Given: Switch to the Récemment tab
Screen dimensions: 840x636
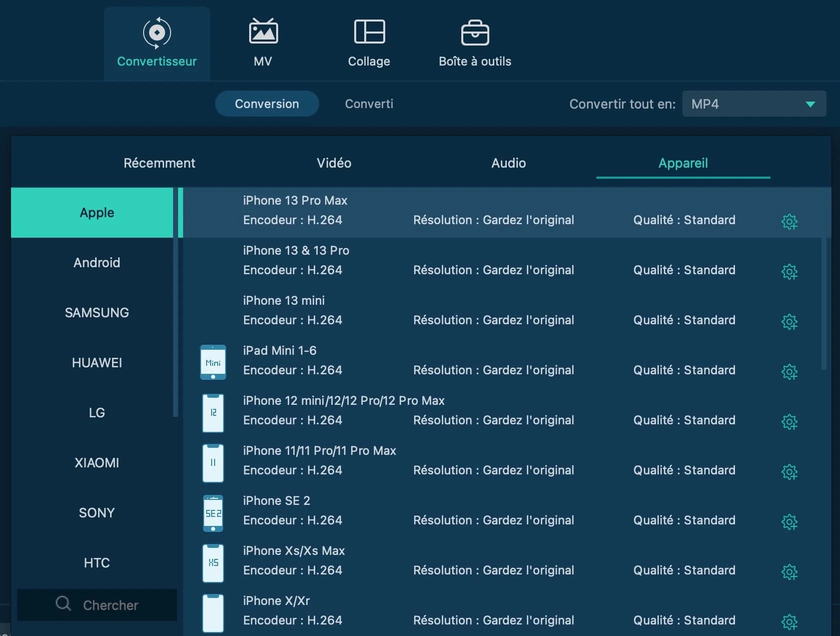Looking at the screenshot, I should click(x=160, y=163).
